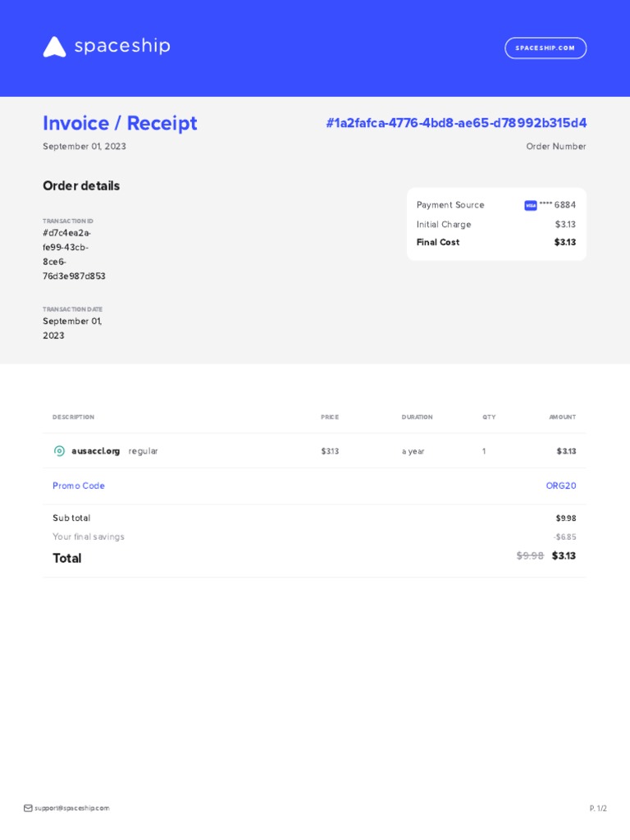Click the ORG20 promo code value

click(561, 486)
